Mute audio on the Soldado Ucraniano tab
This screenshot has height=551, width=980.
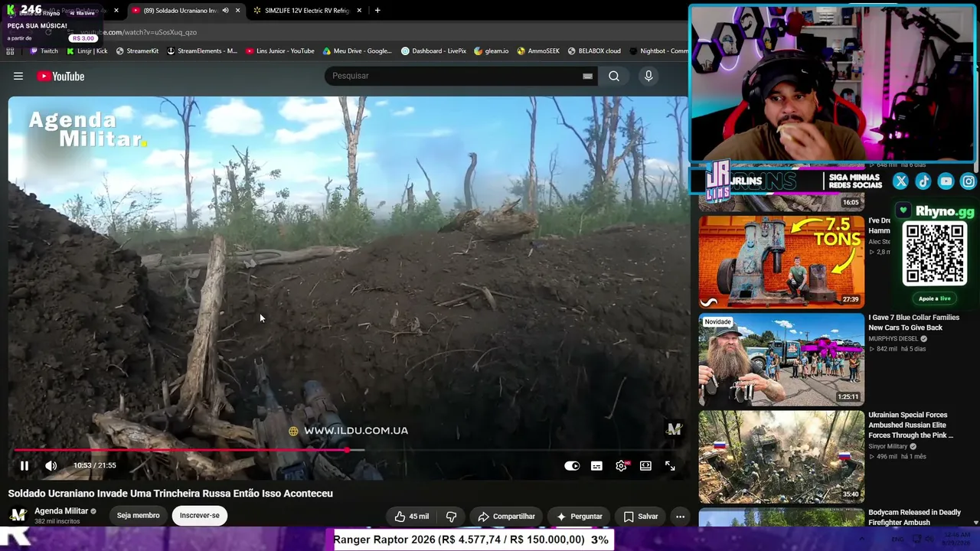[225, 11]
